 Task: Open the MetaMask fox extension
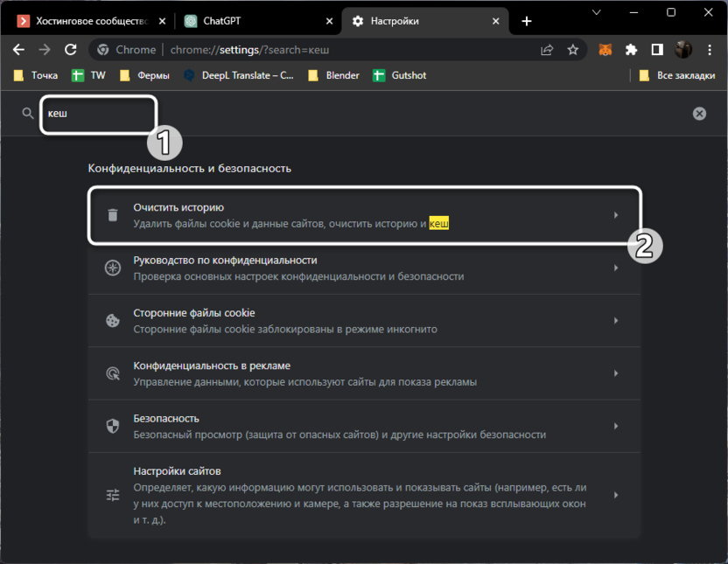coord(605,50)
